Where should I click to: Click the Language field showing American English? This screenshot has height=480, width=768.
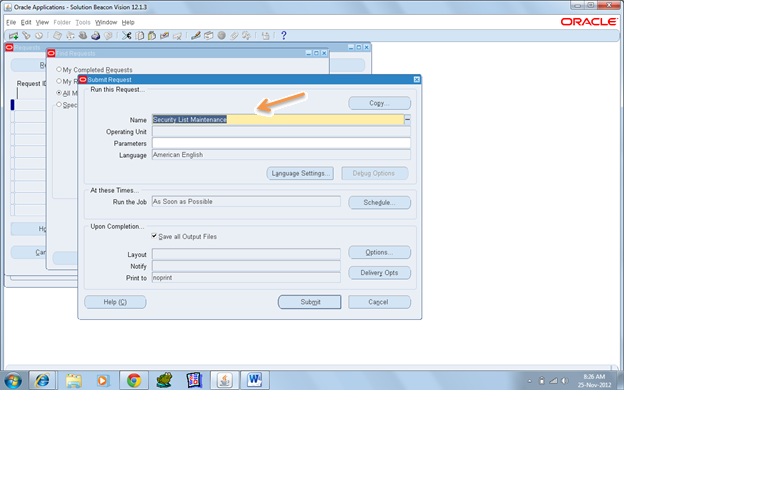coord(281,155)
